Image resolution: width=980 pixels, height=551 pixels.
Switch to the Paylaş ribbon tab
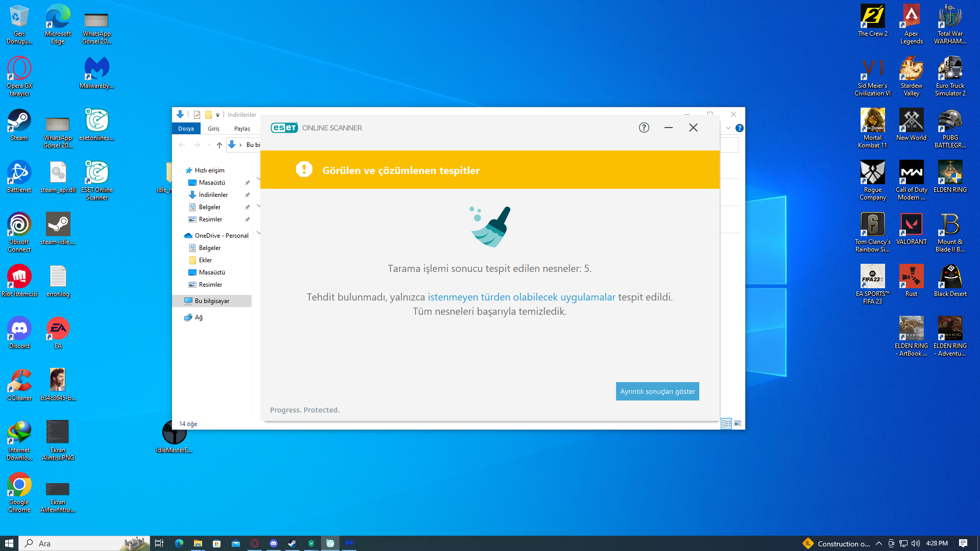[242, 129]
